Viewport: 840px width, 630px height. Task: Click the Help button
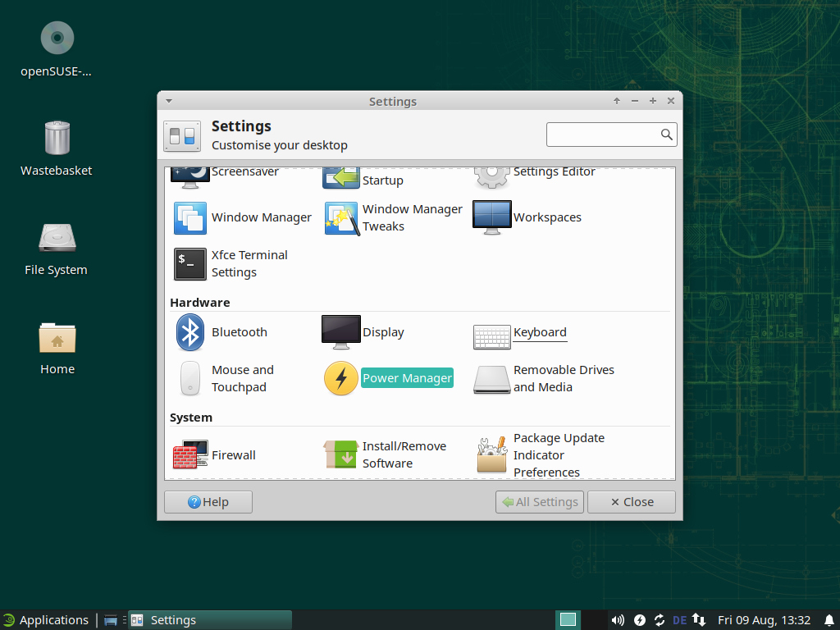click(x=208, y=502)
